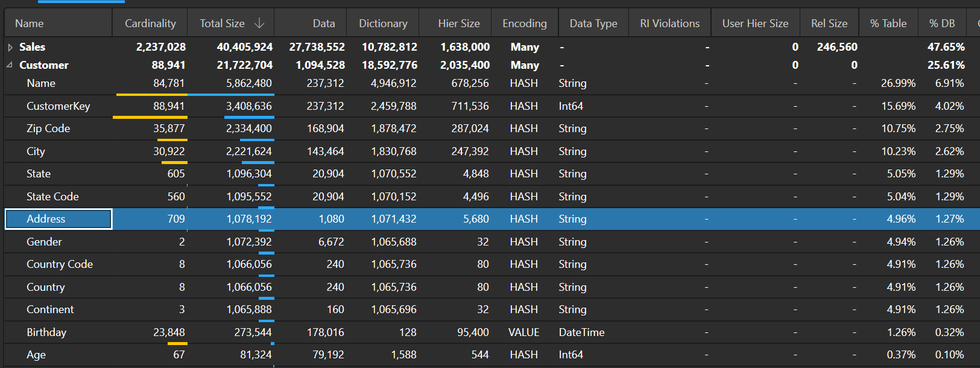The image size is (980, 368).
Task: Select the Continent column row
Action: (x=50, y=309)
